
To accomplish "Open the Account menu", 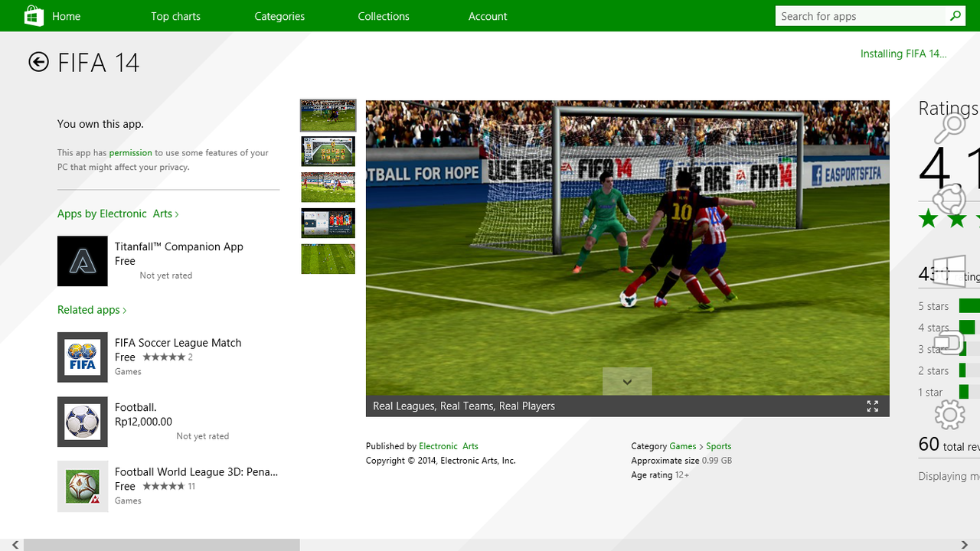I will [x=488, y=16].
